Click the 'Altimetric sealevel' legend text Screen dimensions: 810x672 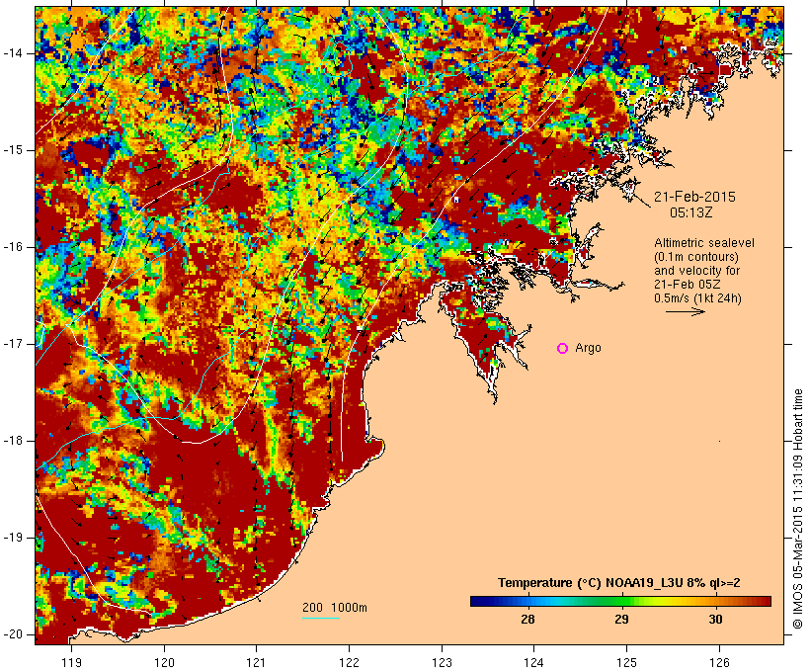tap(704, 243)
